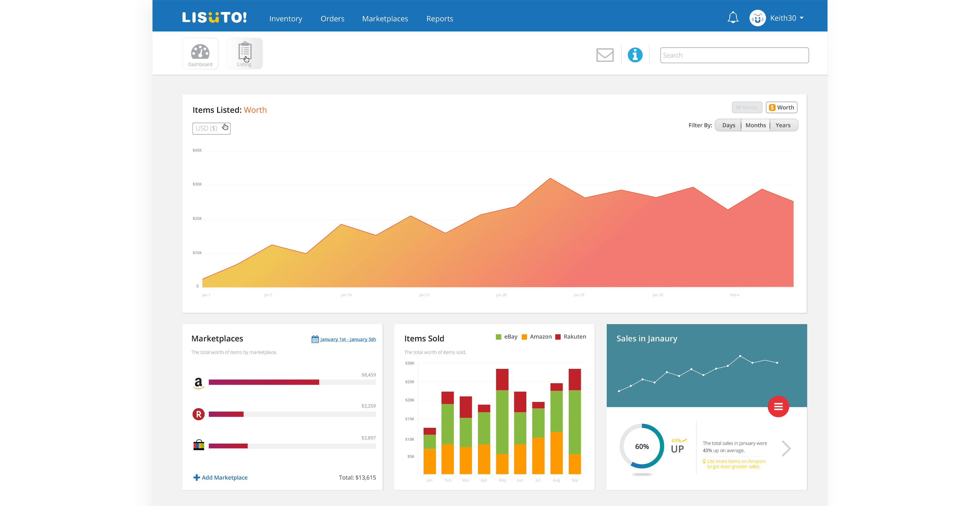
Task: Click the Rakuten marketplace logo
Action: (x=198, y=414)
